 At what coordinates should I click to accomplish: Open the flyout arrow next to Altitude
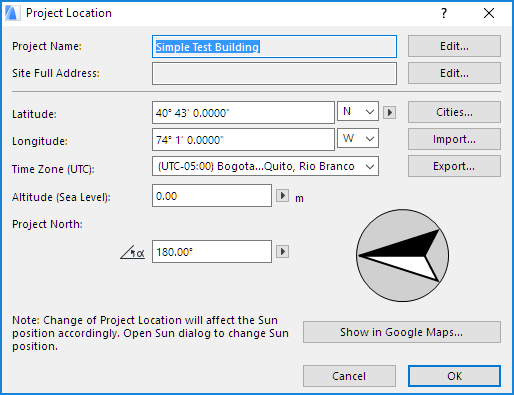pyautogui.click(x=282, y=196)
